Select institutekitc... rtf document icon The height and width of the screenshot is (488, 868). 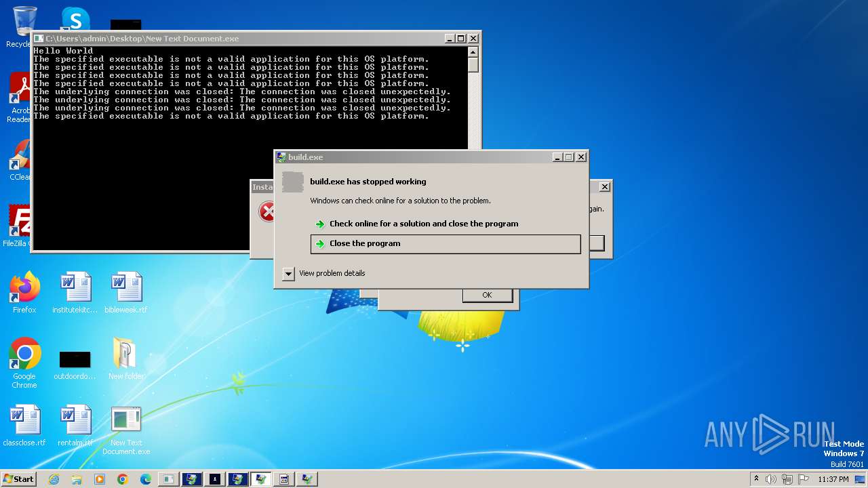coord(75,293)
